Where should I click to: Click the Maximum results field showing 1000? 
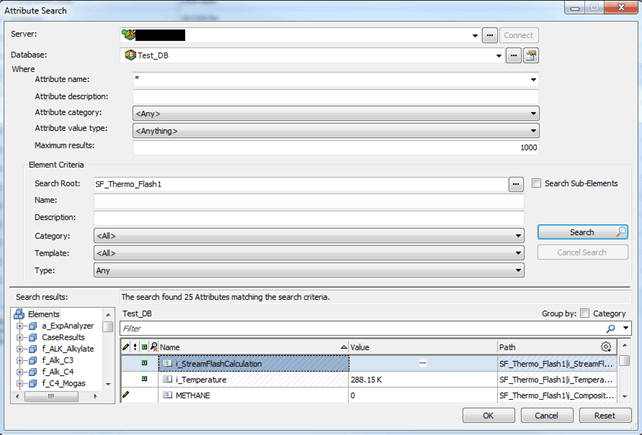pyautogui.click(x=336, y=147)
